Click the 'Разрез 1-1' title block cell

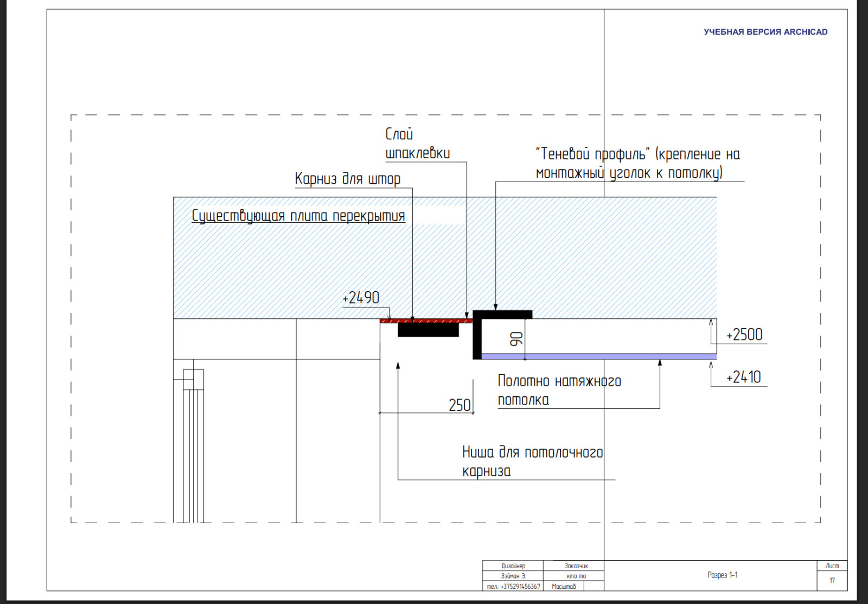[722, 575]
